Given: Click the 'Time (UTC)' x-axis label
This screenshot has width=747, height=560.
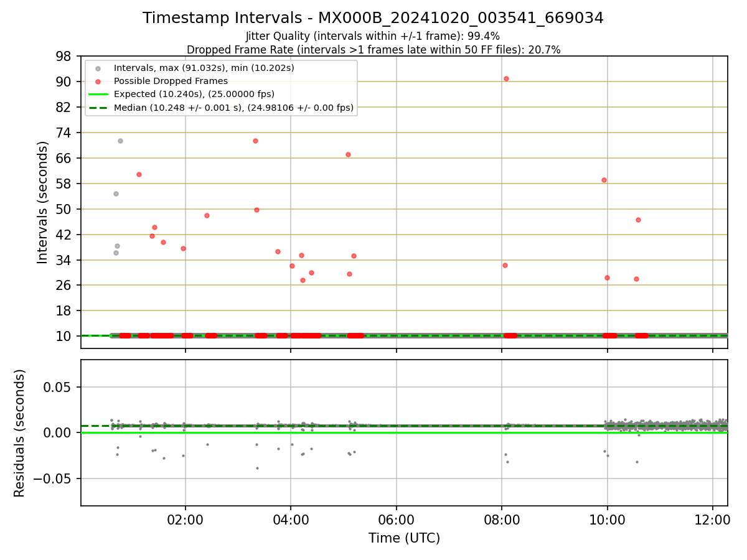Looking at the screenshot, I should click(x=404, y=538).
